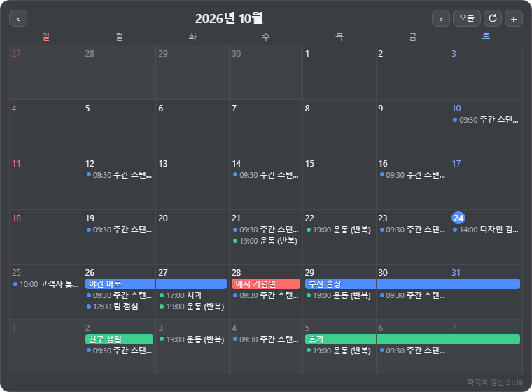
Task: Open 09:30 주간 스탠... event on the 19th
Action: [x=119, y=230]
